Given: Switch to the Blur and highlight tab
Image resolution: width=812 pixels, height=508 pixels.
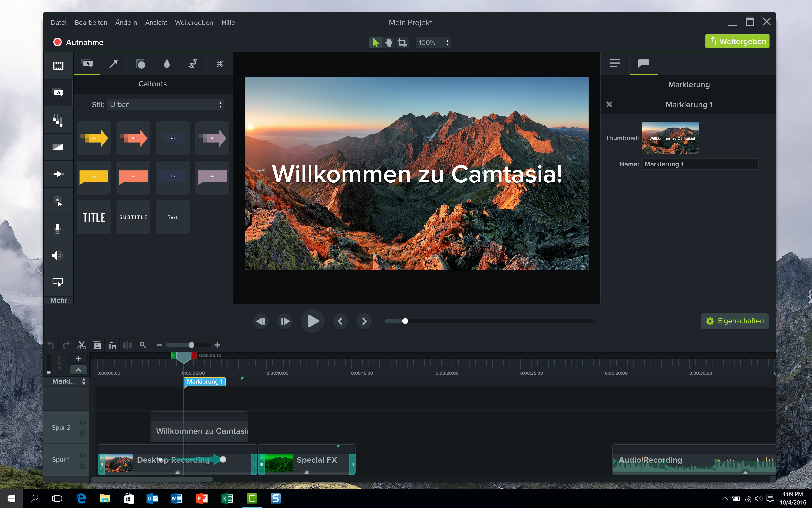Looking at the screenshot, I should pos(167,64).
